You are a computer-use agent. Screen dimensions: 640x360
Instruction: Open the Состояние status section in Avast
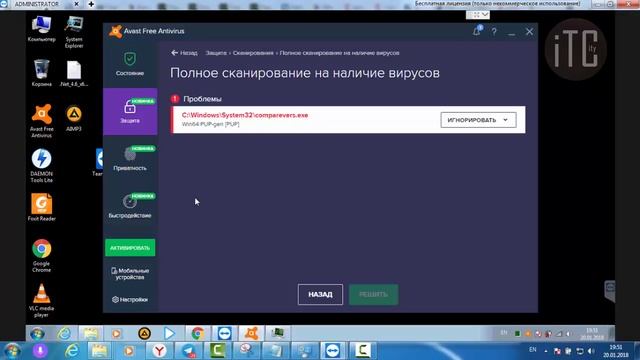point(130,64)
